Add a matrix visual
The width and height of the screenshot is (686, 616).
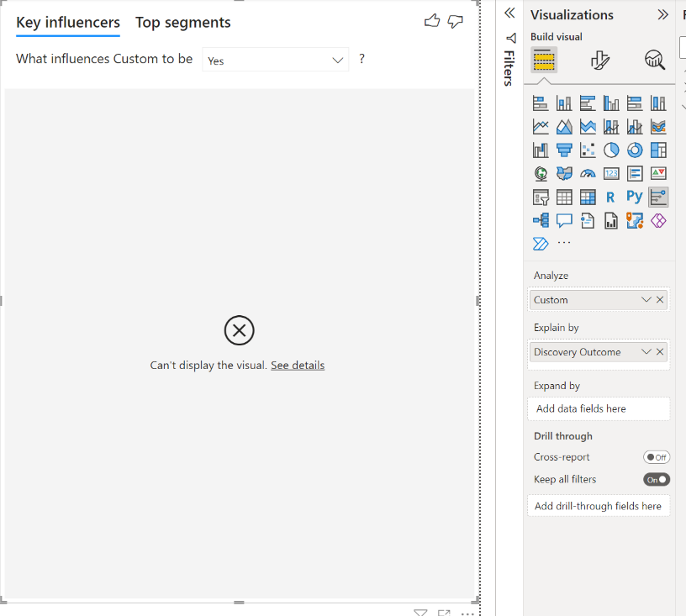coord(588,197)
